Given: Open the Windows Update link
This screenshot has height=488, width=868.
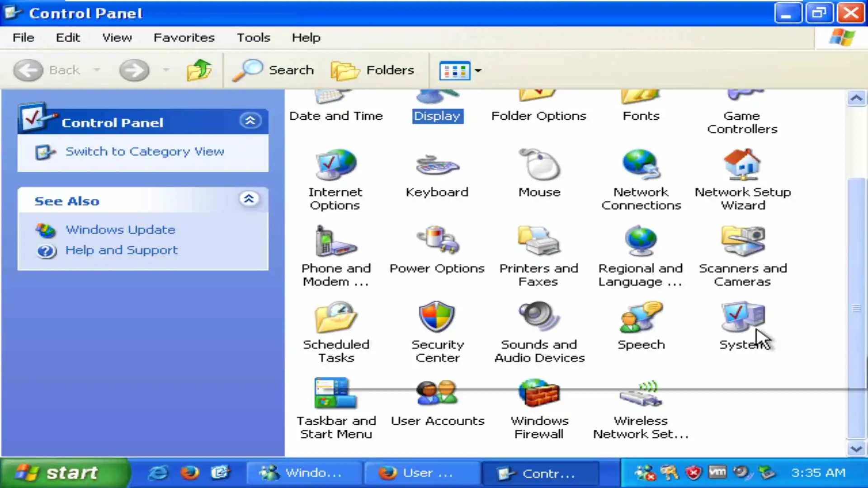Looking at the screenshot, I should pyautogui.click(x=120, y=230).
